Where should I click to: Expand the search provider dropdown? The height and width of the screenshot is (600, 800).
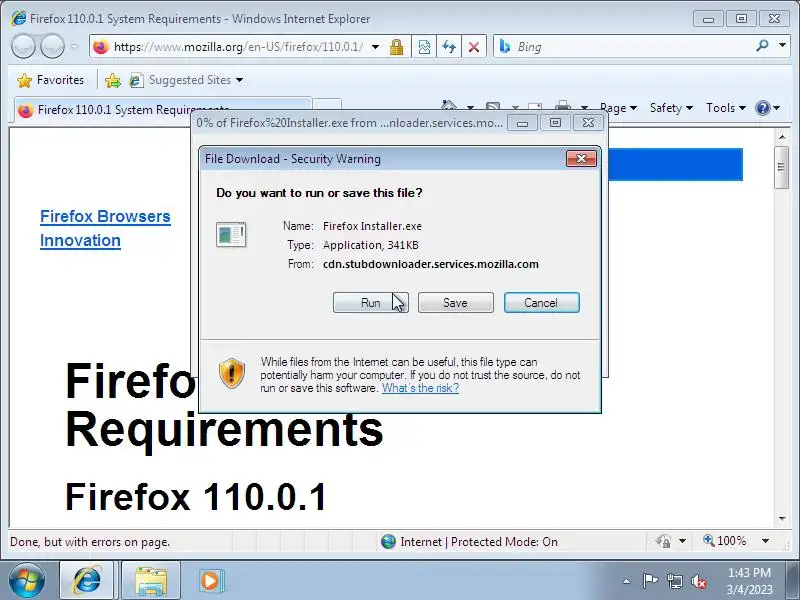(782, 46)
